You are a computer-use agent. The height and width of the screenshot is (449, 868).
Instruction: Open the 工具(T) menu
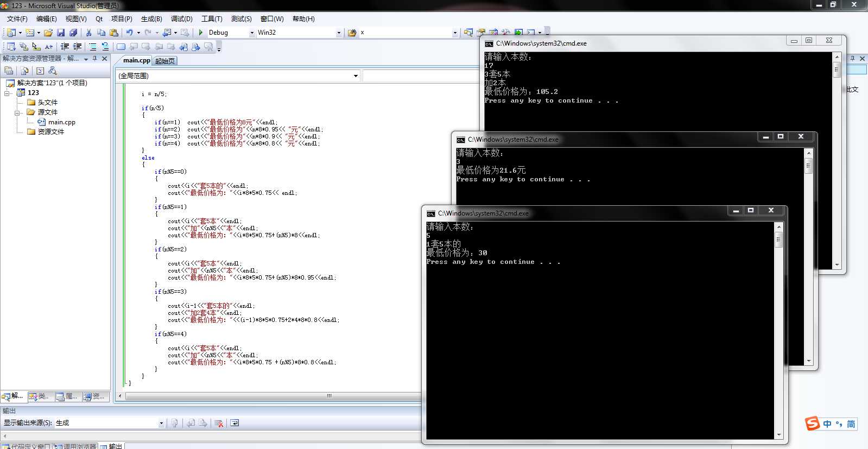212,18
